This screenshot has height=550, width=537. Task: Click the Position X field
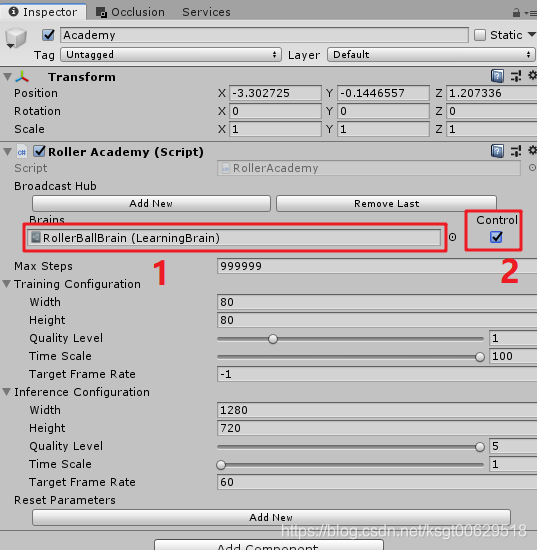(x=275, y=93)
